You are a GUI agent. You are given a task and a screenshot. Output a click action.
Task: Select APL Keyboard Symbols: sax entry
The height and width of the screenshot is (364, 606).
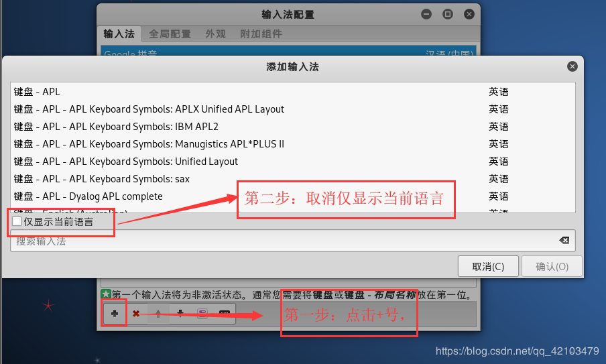292,179
